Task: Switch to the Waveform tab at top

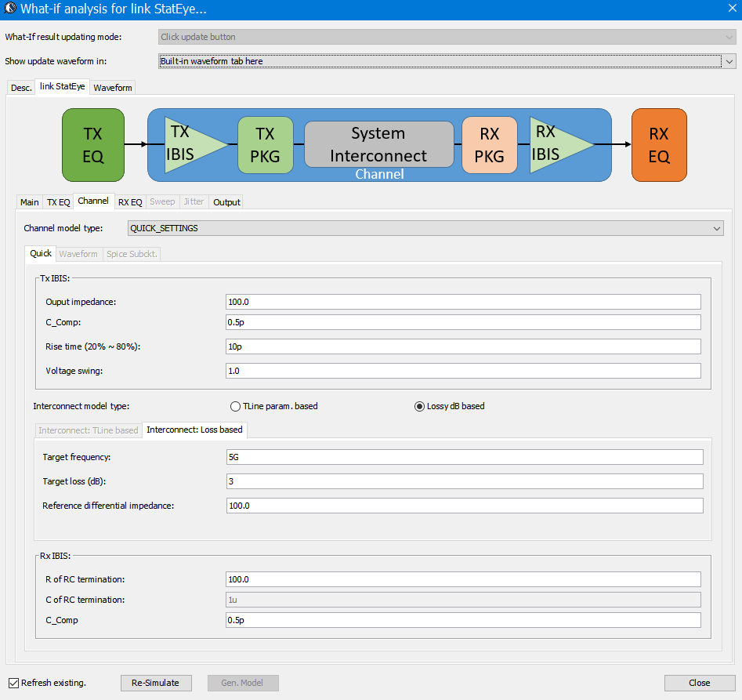Action: 113,88
